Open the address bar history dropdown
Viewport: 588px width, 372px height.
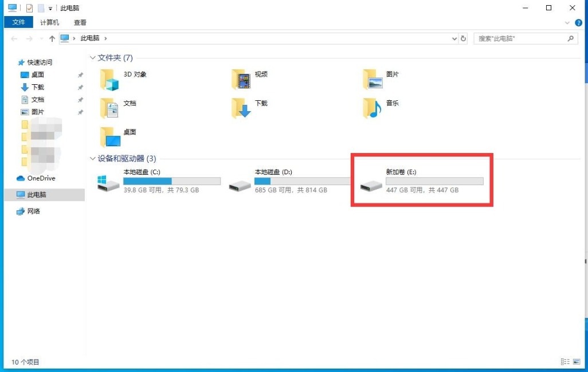coord(454,38)
